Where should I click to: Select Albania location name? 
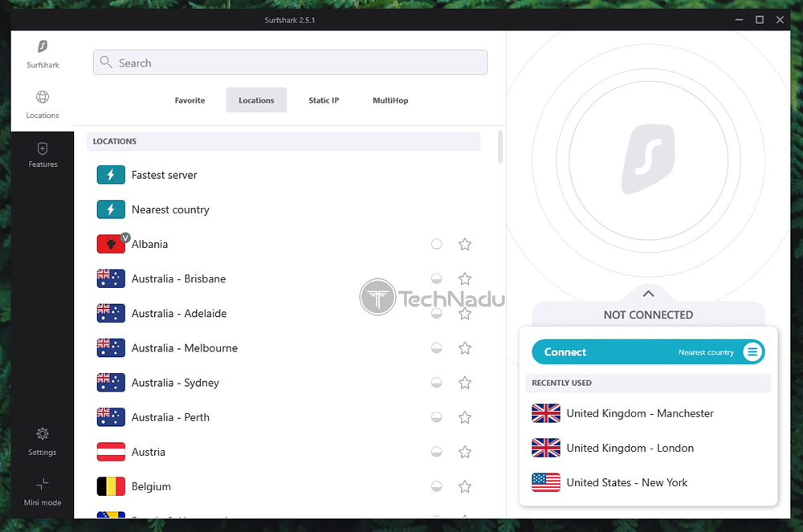[149, 244]
